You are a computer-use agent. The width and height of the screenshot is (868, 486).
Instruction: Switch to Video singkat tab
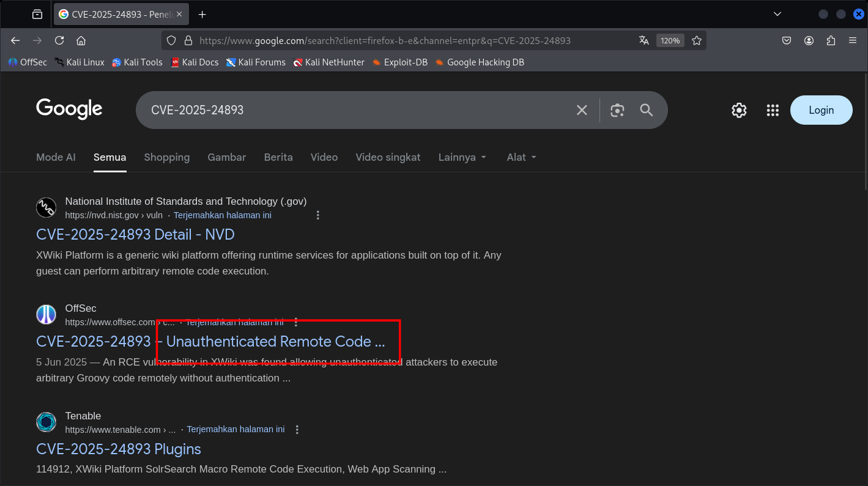[388, 157]
